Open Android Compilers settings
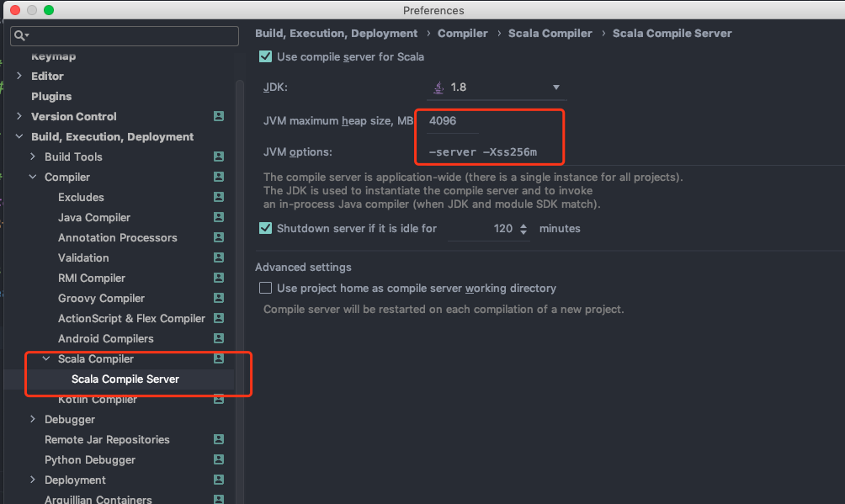The height and width of the screenshot is (504, 845). coord(106,339)
